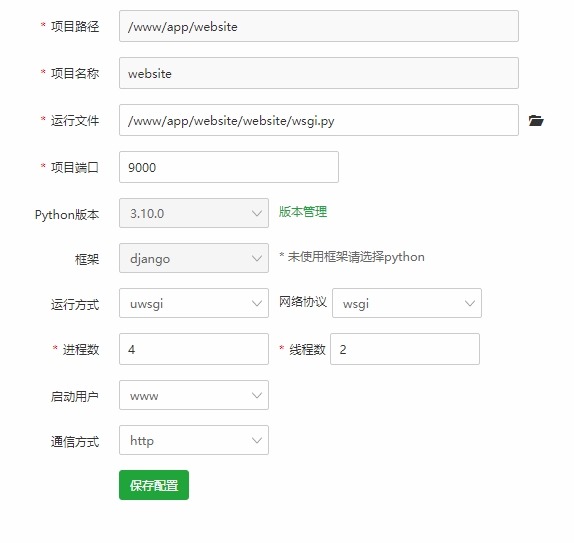
Task: Expand the 通信方式 dropdown showing http
Action: pos(194,440)
